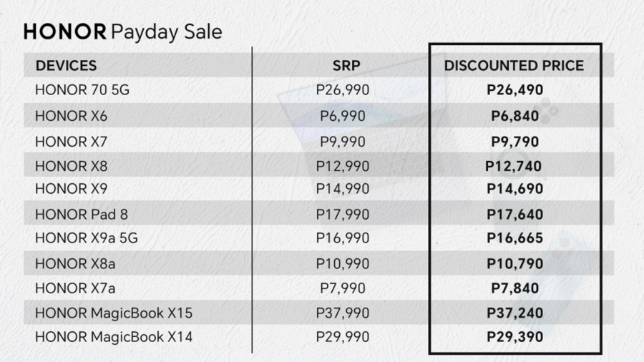Click the P26,490 discounted price
Viewport: 644px width, 362px height.
pyautogui.click(x=515, y=90)
